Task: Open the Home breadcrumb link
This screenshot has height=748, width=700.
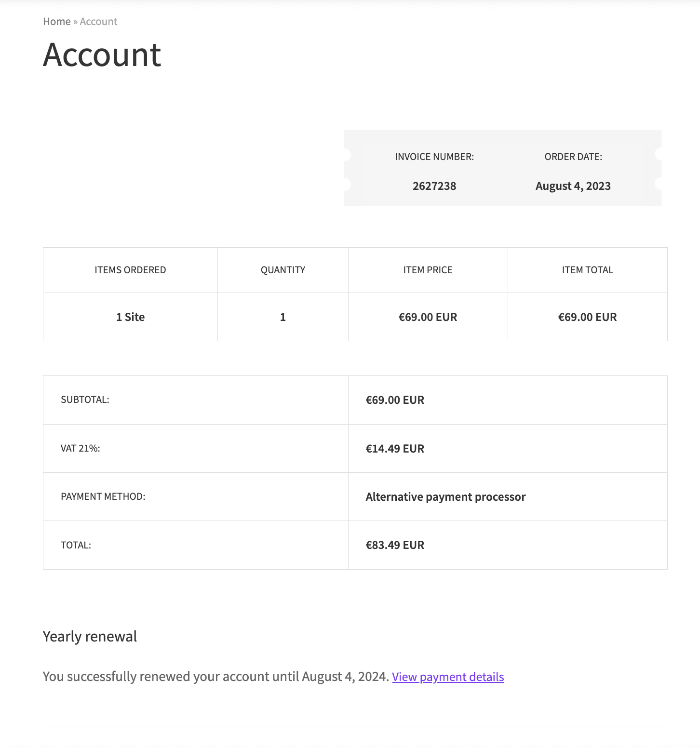Action: coord(57,22)
